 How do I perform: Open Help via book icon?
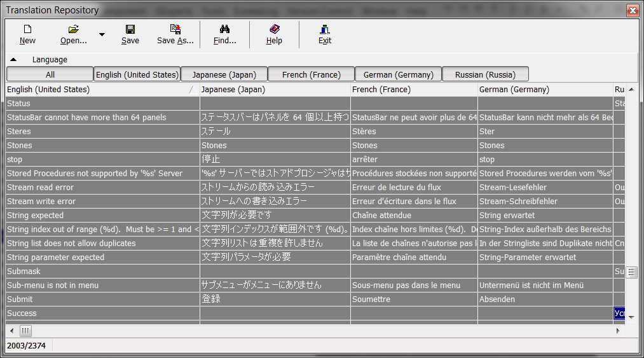(x=275, y=29)
